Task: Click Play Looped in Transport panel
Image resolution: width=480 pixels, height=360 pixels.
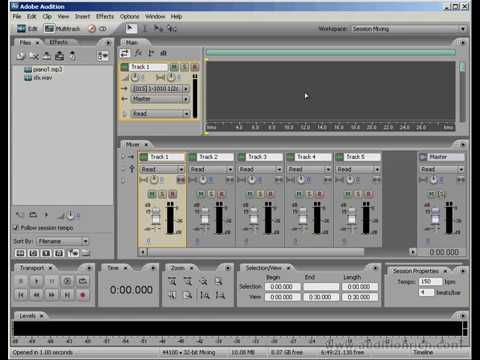Action: pos(82,281)
